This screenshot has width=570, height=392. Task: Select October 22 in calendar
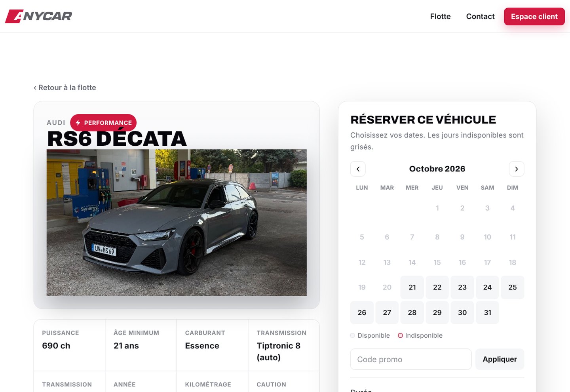click(x=437, y=287)
